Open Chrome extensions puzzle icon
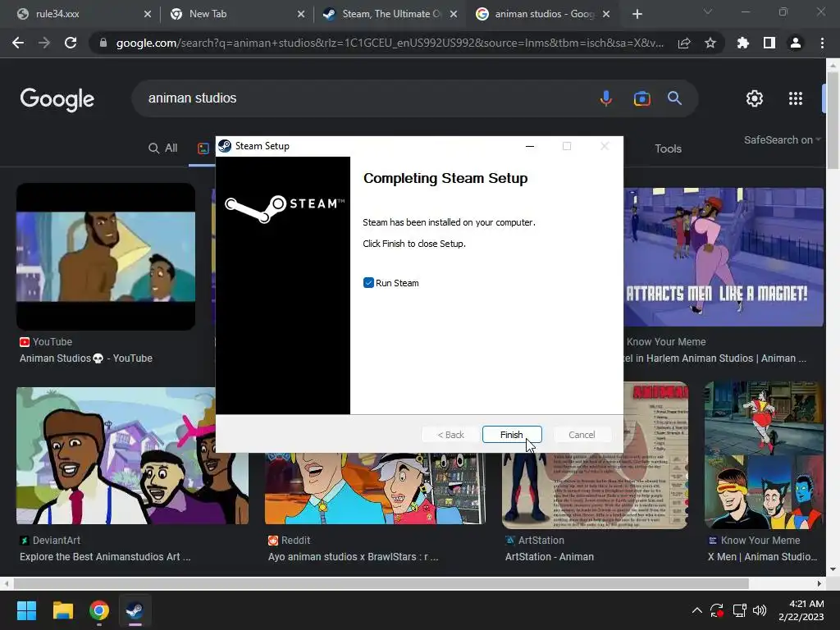 [x=742, y=43]
